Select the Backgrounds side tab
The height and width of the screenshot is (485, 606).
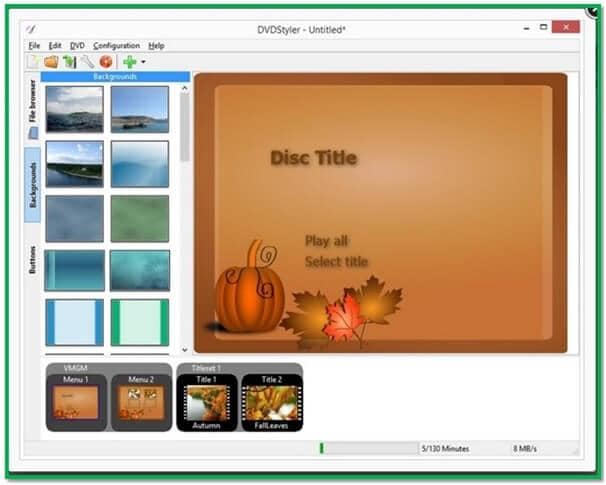click(x=32, y=185)
